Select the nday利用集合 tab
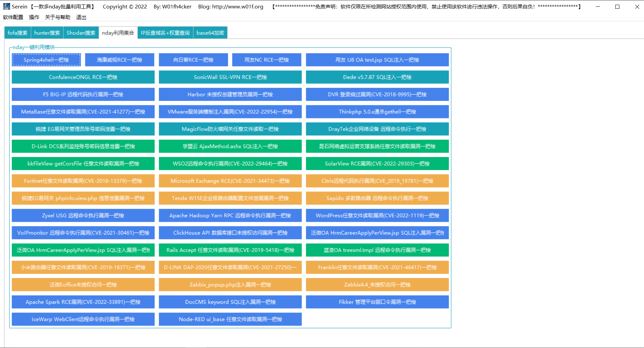Image resolution: width=644 pixels, height=348 pixels. 118,33
